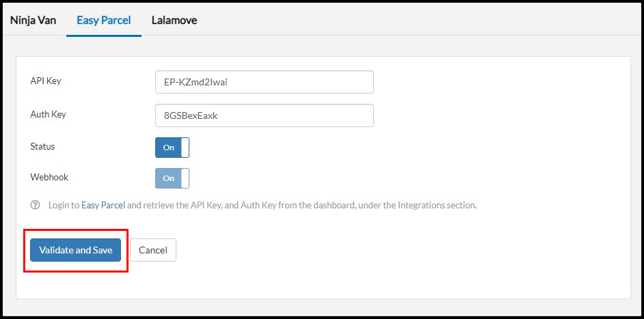Click the question mark help icon
The image size is (644, 319).
click(x=36, y=205)
